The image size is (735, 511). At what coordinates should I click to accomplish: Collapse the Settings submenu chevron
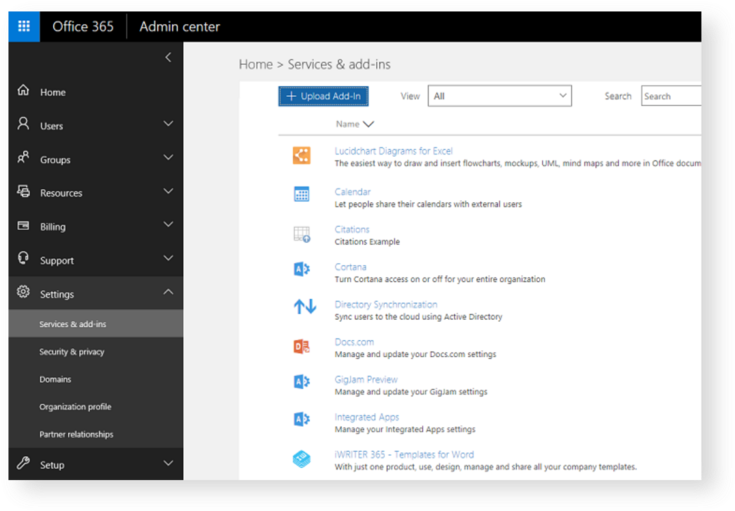click(x=168, y=292)
